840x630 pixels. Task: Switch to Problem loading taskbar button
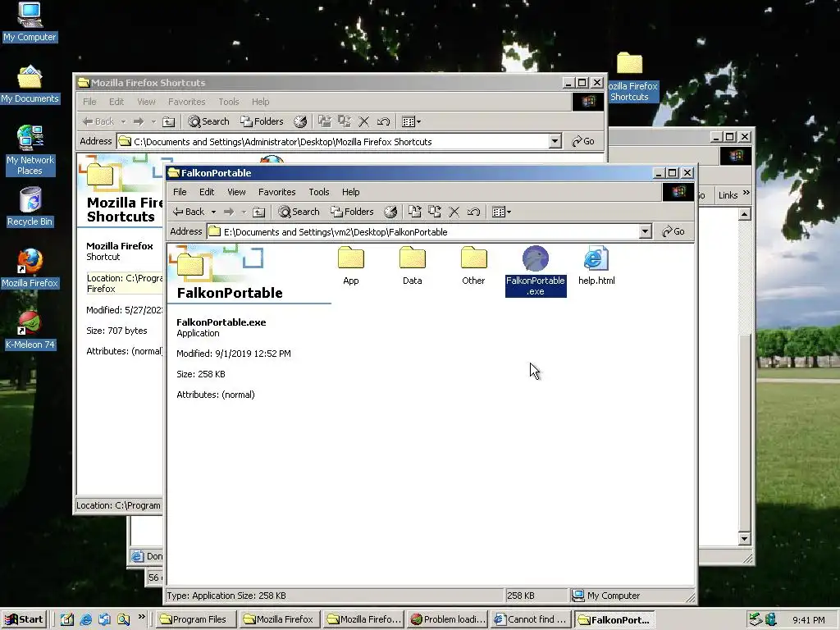coord(447,619)
